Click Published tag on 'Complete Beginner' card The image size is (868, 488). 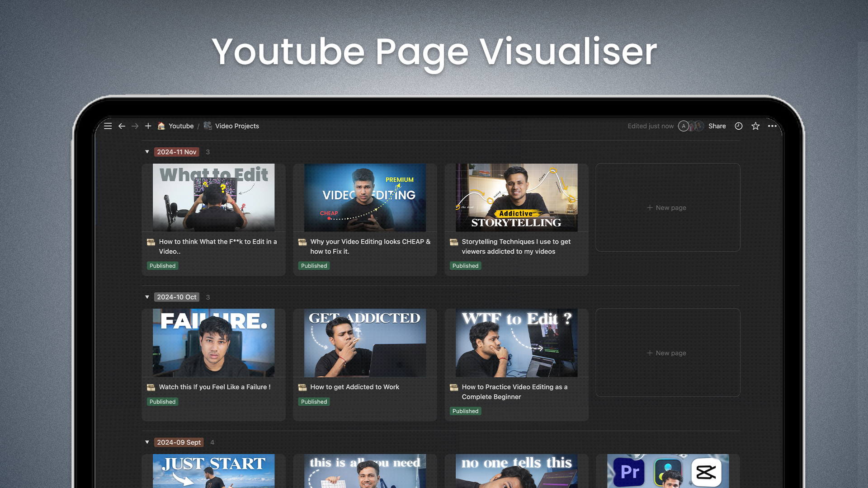pyautogui.click(x=465, y=411)
